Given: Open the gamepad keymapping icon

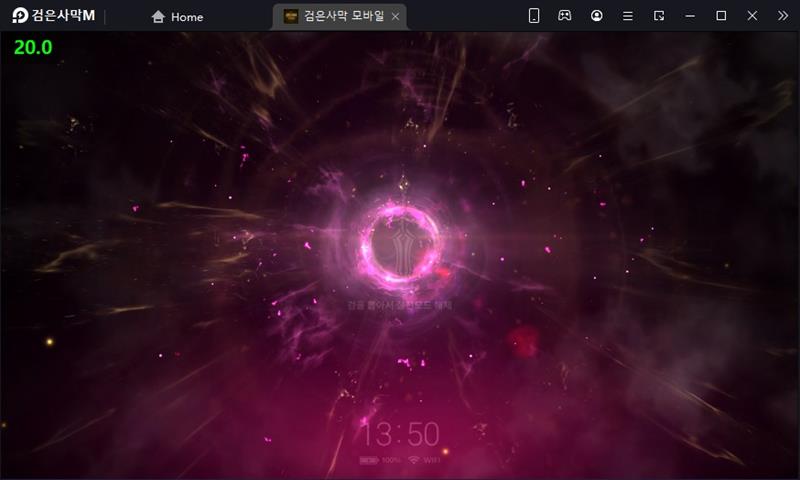Looking at the screenshot, I should click(565, 16).
